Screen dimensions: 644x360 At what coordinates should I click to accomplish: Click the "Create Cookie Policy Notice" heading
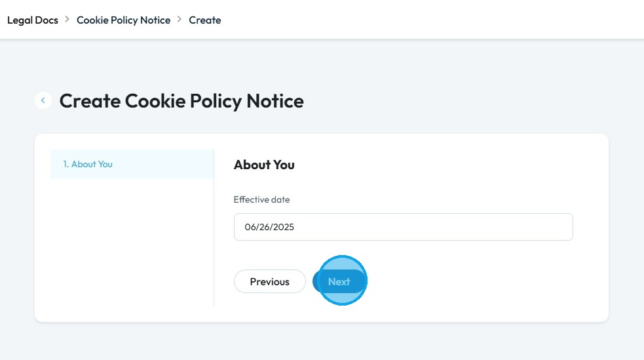click(181, 101)
